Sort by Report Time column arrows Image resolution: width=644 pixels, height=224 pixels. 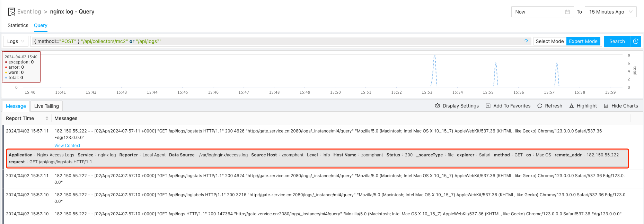(47, 118)
